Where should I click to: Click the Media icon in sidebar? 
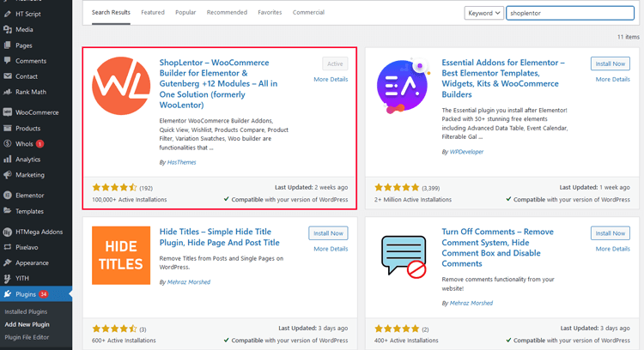click(x=8, y=29)
